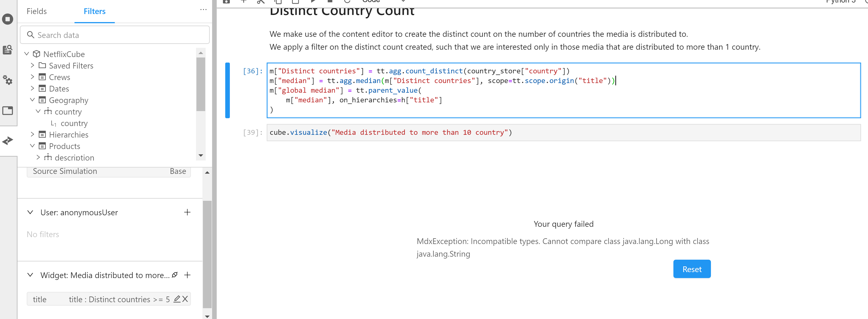868x319 pixels.
Task: Open the gears property inspector sidebar icon
Action: pyautogui.click(x=7, y=80)
